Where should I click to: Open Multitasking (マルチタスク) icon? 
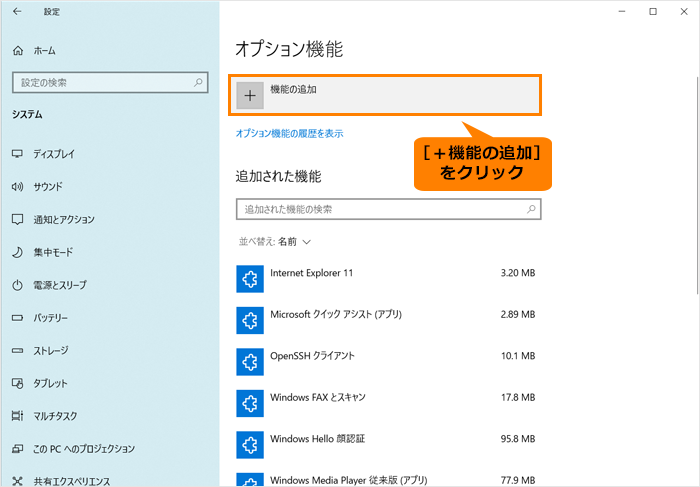17,416
